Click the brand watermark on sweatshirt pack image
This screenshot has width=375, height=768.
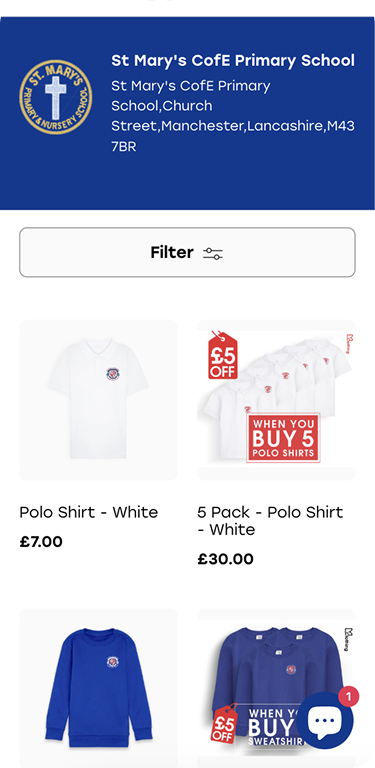349,639
